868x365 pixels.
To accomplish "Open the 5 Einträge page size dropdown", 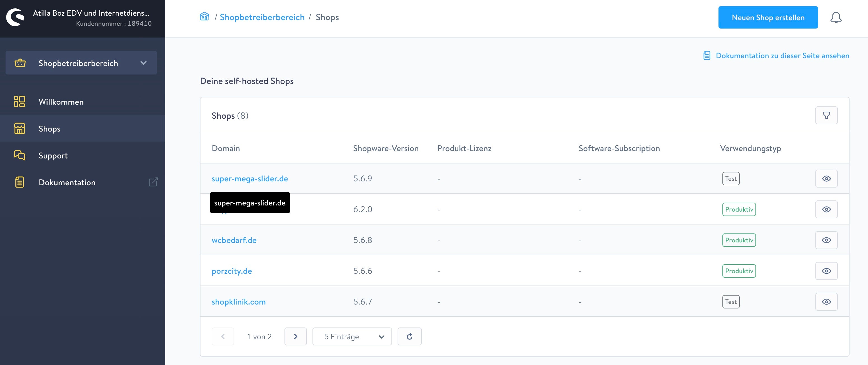I will (352, 336).
